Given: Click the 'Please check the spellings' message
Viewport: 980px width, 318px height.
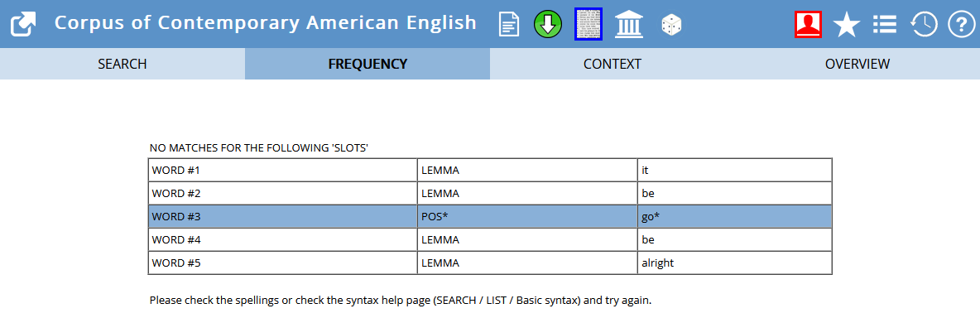Looking at the screenshot, I should tap(401, 301).
